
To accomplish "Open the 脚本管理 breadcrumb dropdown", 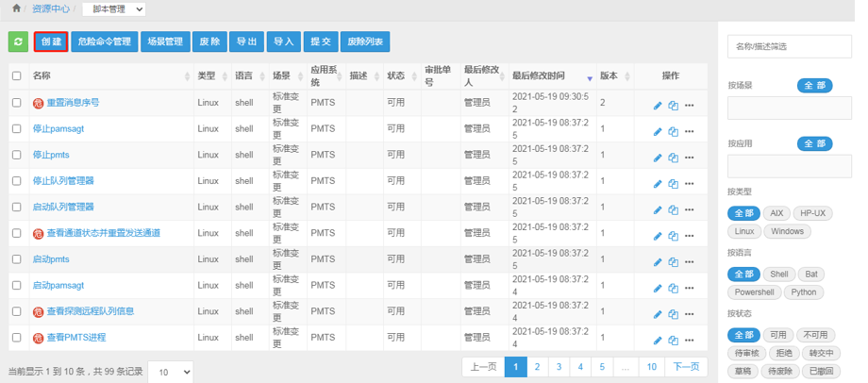I will tap(113, 9).
